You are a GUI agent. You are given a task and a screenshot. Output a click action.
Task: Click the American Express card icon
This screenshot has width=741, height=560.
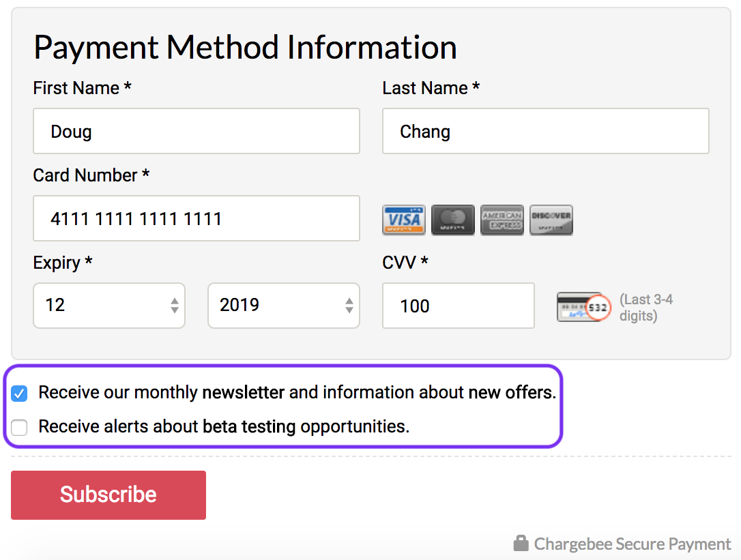502,220
